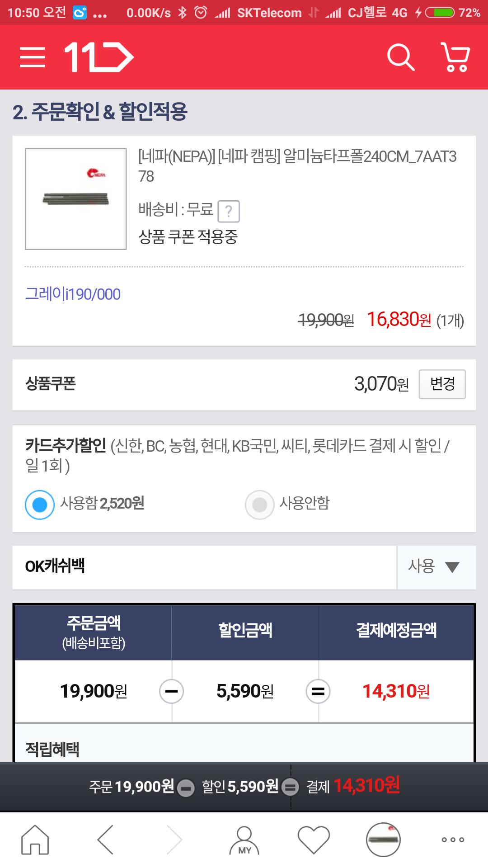Tap the NEPA tarp pole thumbnail
The image size is (488, 868).
76,199
